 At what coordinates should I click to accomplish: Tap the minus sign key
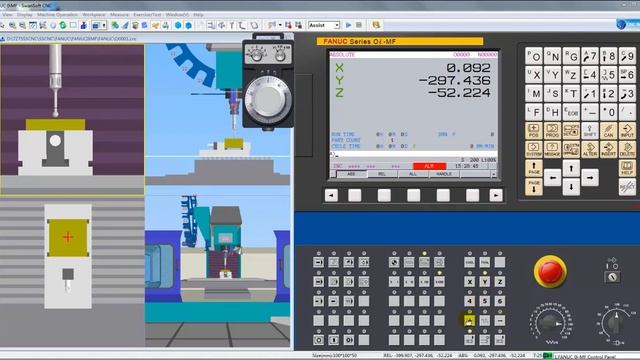(590, 112)
